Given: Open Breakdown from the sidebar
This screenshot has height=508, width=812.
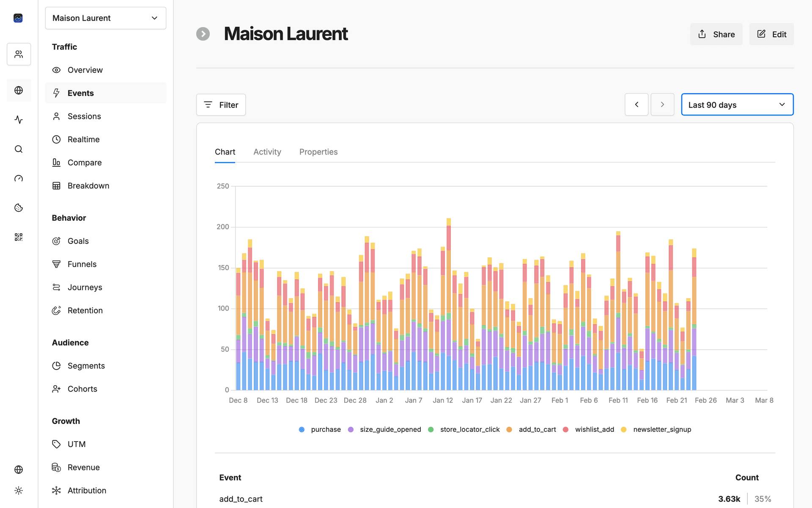Looking at the screenshot, I should (x=106, y=185).
